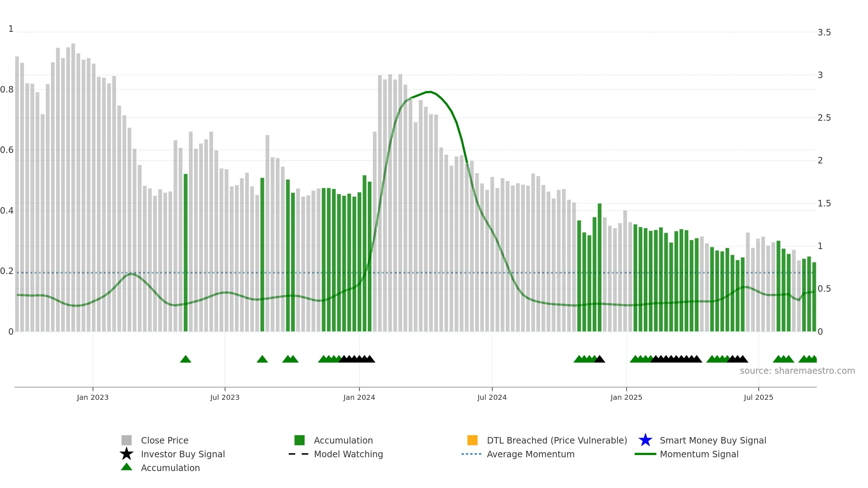Click the gray Close Price legend square
Image resolution: width=868 pixels, height=488 pixels.
(x=127, y=440)
